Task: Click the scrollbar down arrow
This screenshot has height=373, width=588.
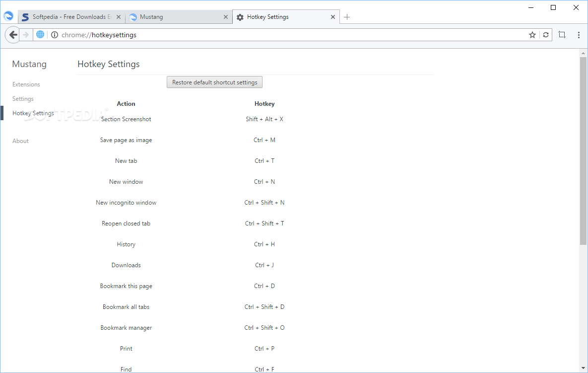Action: point(583,368)
